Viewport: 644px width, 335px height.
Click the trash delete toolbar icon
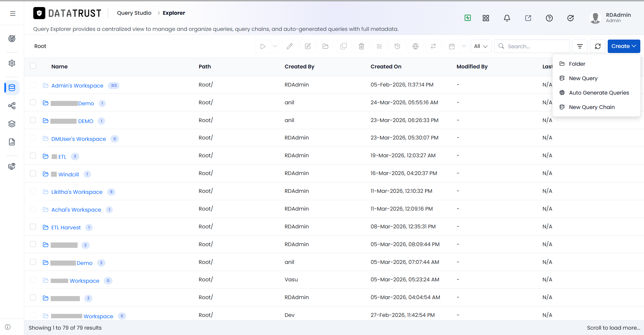361,46
